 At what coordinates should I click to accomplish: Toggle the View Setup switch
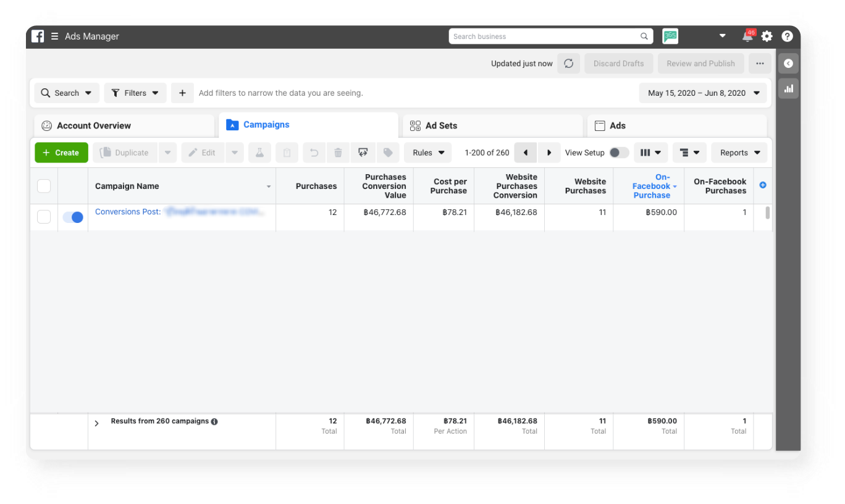tap(619, 153)
